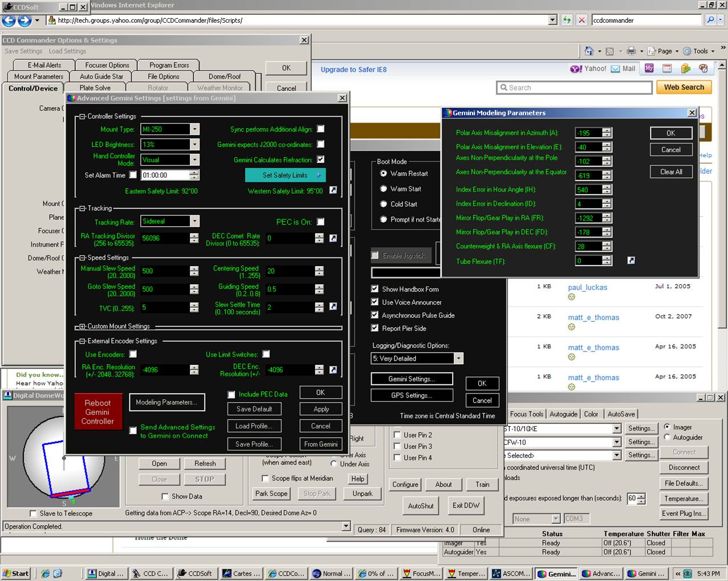This screenshot has width=728, height=581.
Task: Click the Internet Explorer Back arrow
Action: [9, 21]
